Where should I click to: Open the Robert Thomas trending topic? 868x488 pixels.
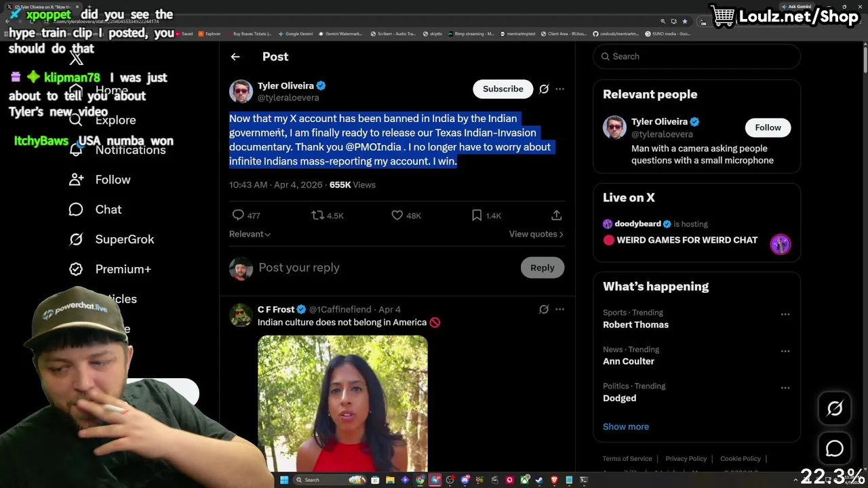[635, 325]
